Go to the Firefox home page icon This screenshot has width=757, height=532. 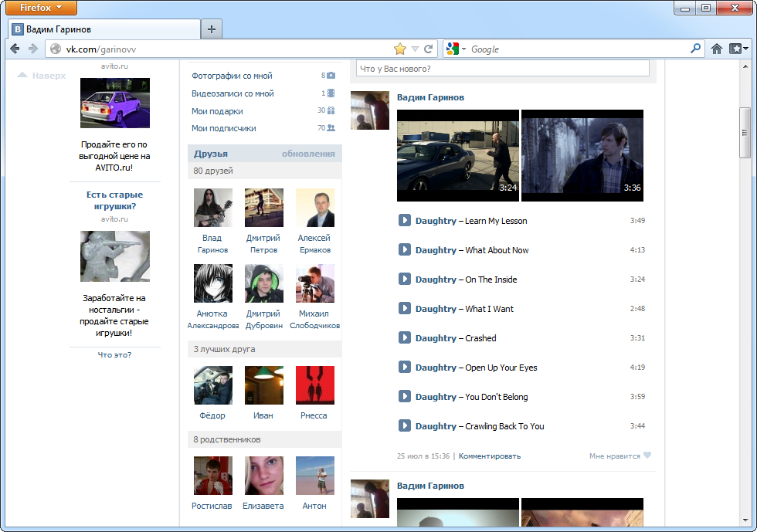[717, 49]
